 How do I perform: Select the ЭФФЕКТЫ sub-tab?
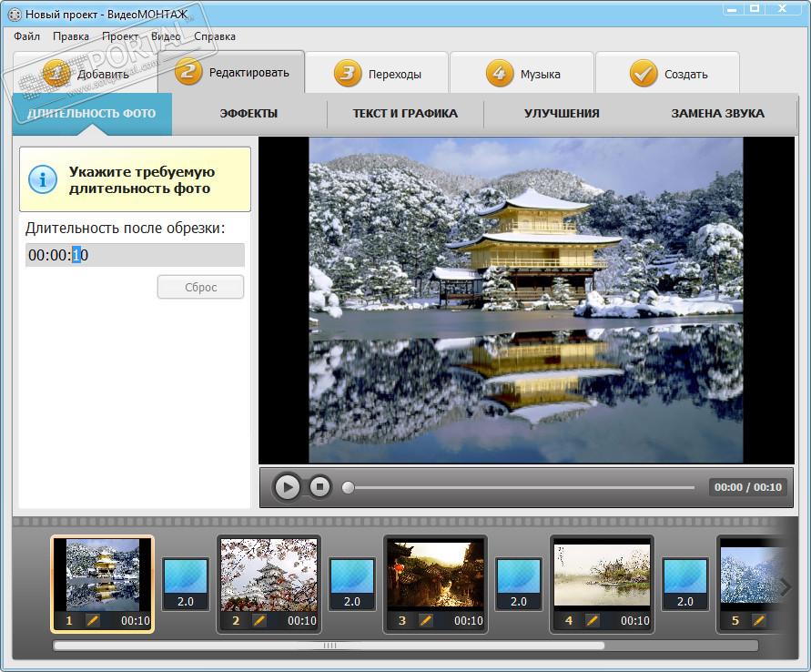coord(248,114)
